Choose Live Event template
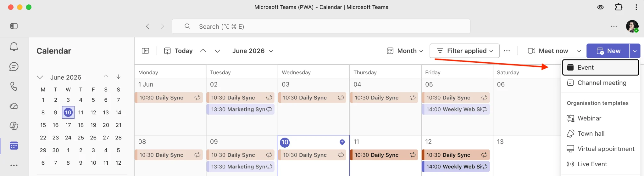The image size is (644, 176). pyautogui.click(x=601, y=164)
